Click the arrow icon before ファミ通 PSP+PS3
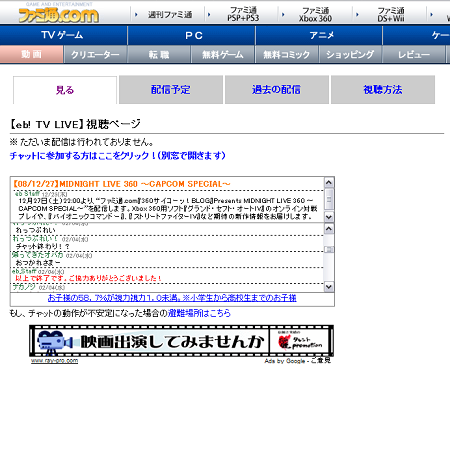This screenshot has height=450, width=450. point(209,15)
